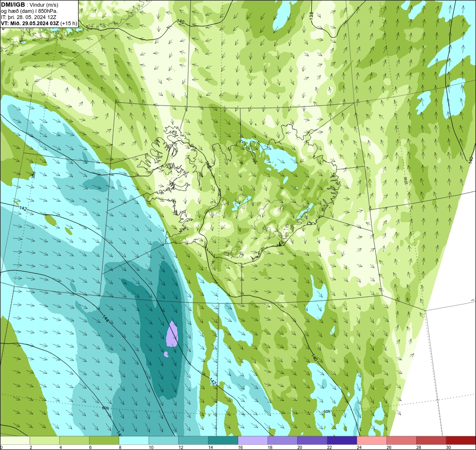Choose the 10–12 m/s light teal legend swatch
The width and height of the screenshot is (476, 450).
click(164, 440)
